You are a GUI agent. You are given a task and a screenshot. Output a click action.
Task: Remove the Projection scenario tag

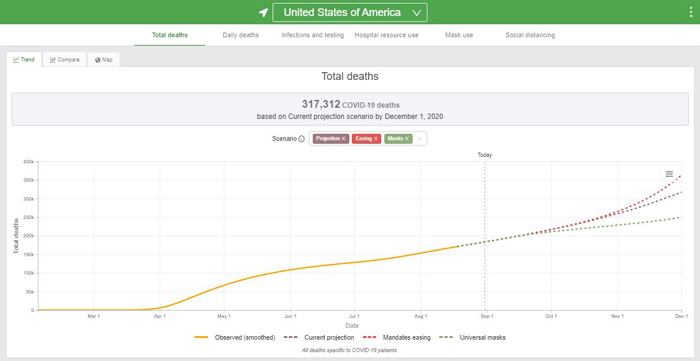coord(343,139)
